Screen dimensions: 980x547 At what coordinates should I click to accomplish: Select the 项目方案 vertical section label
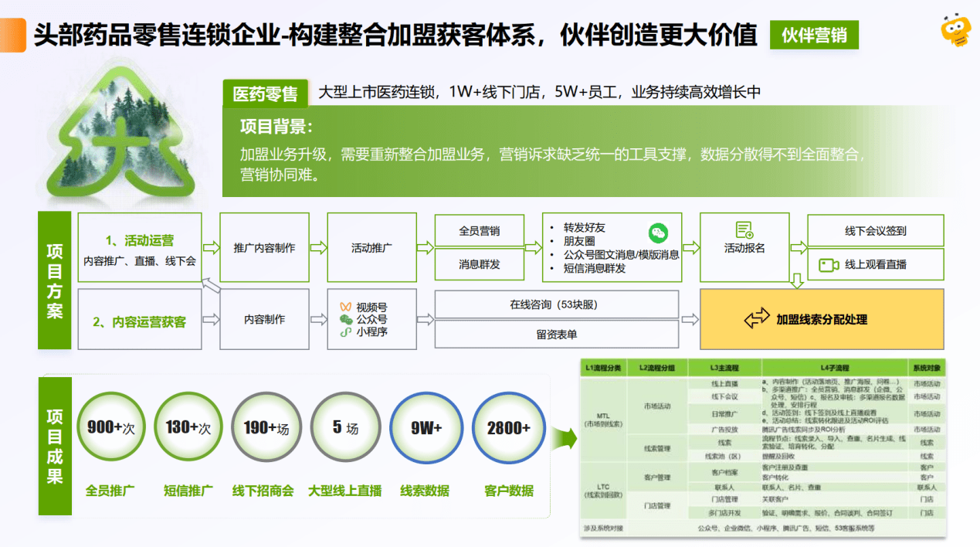point(55,281)
